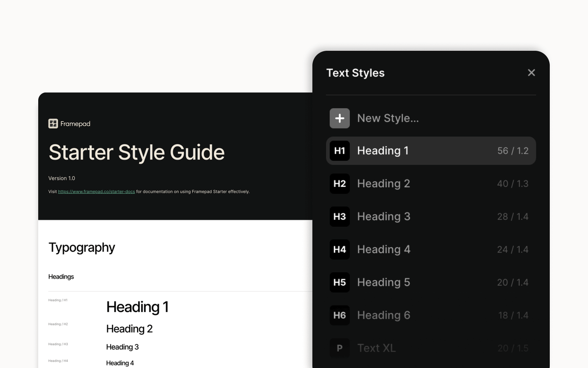588x368 pixels.
Task: Click the Heading / H1 label in the document
Action: click(58, 300)
